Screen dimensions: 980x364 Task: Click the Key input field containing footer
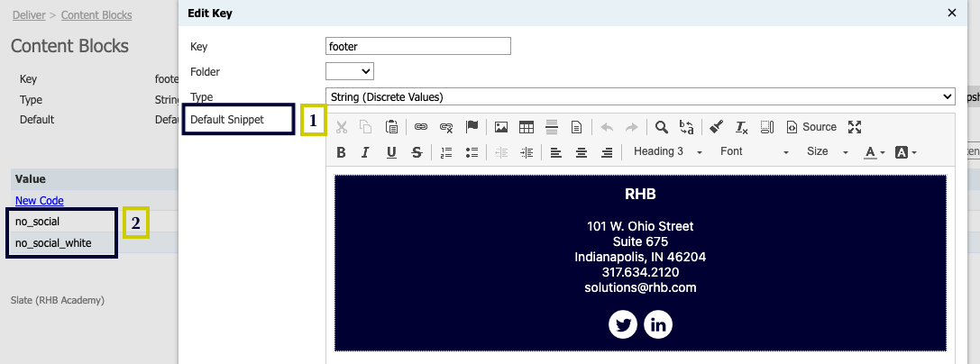click(417, 46)
